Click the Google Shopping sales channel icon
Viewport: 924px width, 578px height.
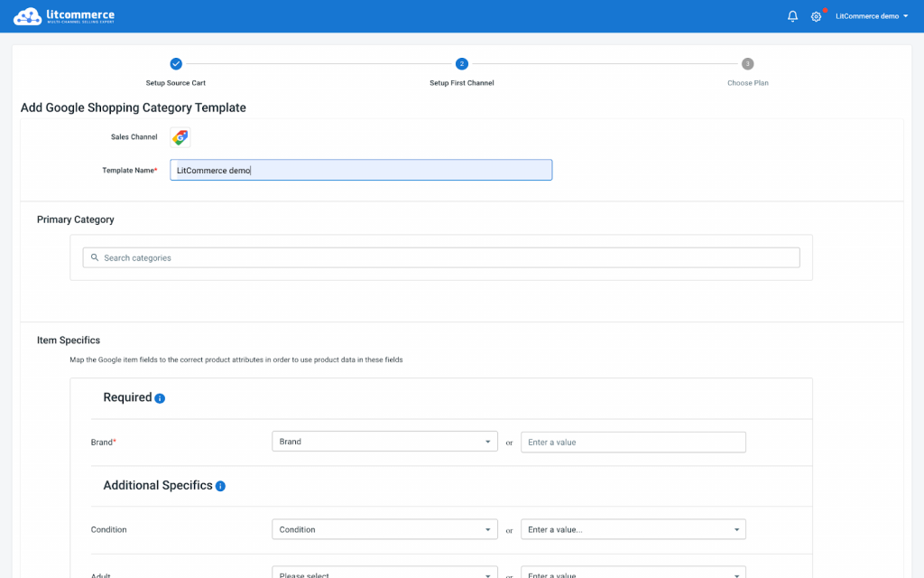(x=180, y=137)
